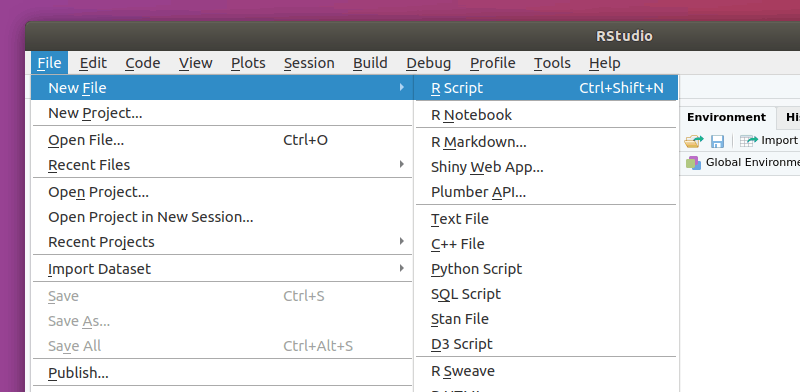The height and width of the screenshot is (392, 800).
Task: Choose Open File... menu entry
Action: [x=222, y=140]
